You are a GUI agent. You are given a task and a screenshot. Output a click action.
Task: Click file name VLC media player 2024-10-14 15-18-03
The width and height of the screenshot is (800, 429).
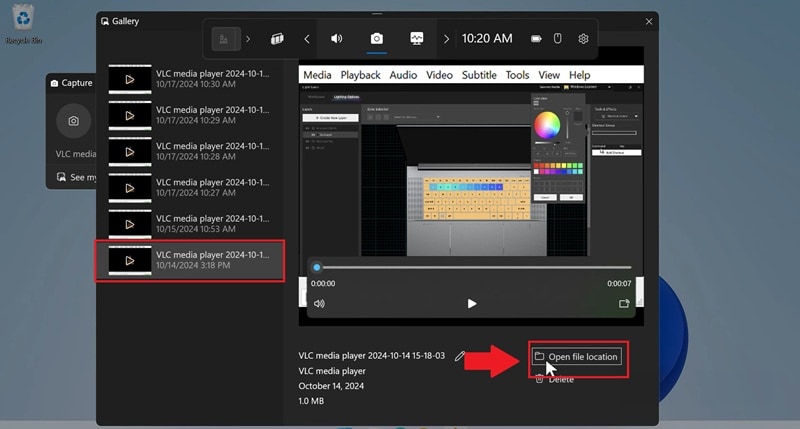371,356
